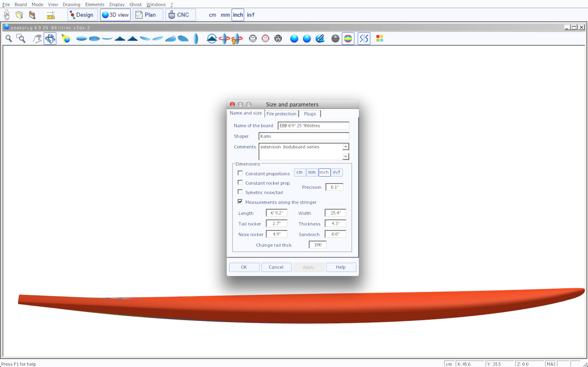Screen dimensions: 588x367
Task: Select in/f unit in Dimensions group
Action: tap(336, 172)
